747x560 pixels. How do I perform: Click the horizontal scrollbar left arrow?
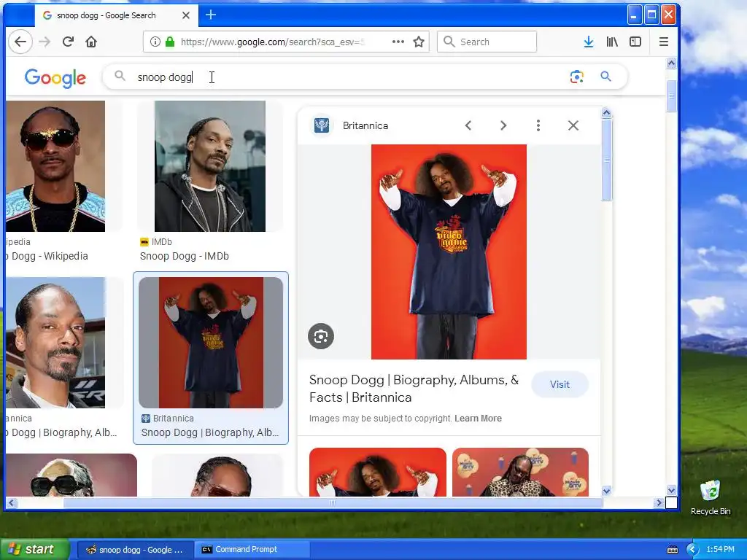click(x=12, y=502)
